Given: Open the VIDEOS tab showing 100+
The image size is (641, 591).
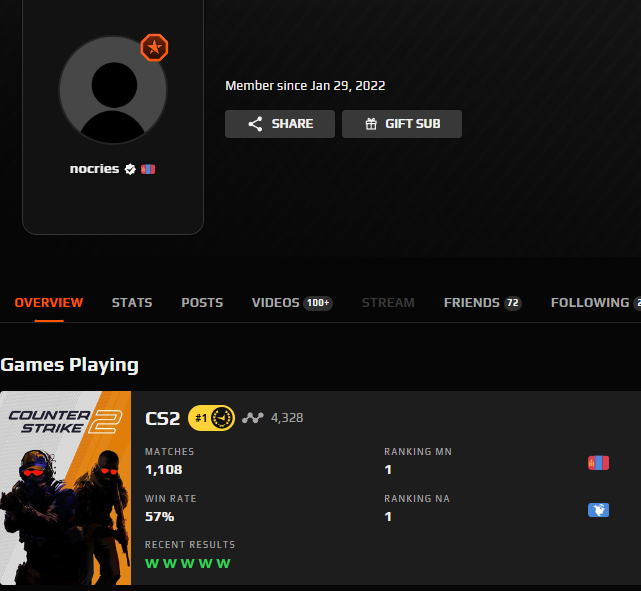Looking at the screenshot, I should pyautogui.click(x=292, y=302).
